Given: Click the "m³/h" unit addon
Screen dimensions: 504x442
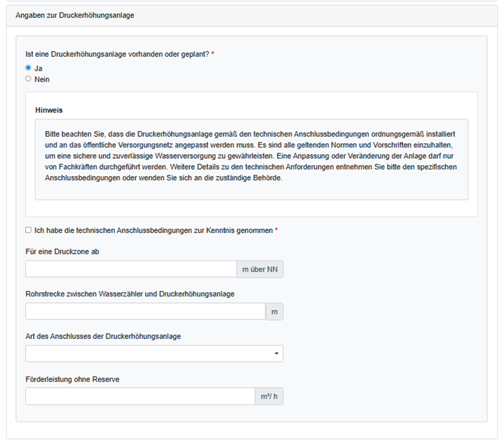Looking at the screenshot, I should pyautogui.click(x=269, y=396).
